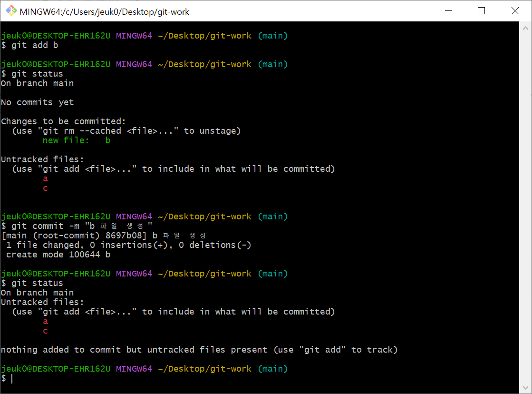Click the first "Untracked files:" heading
532x394 pixels.
[x=42, y=159]
